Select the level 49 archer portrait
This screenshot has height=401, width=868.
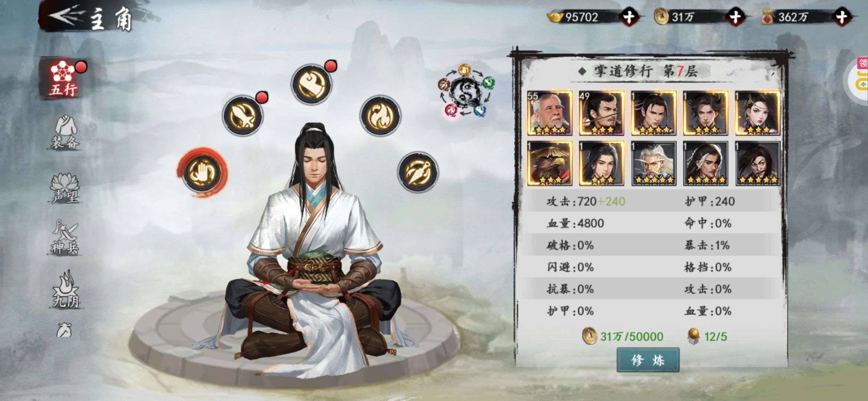point(602,113)
